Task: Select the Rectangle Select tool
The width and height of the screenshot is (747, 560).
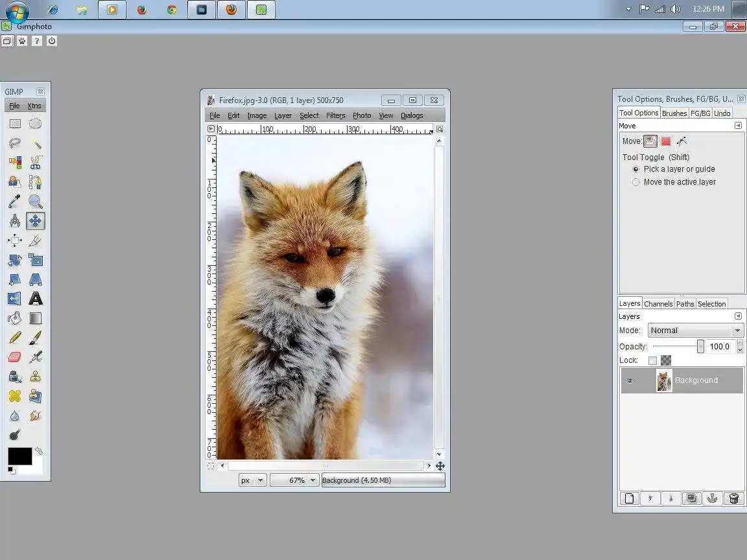Action: [x=15, y=124]
